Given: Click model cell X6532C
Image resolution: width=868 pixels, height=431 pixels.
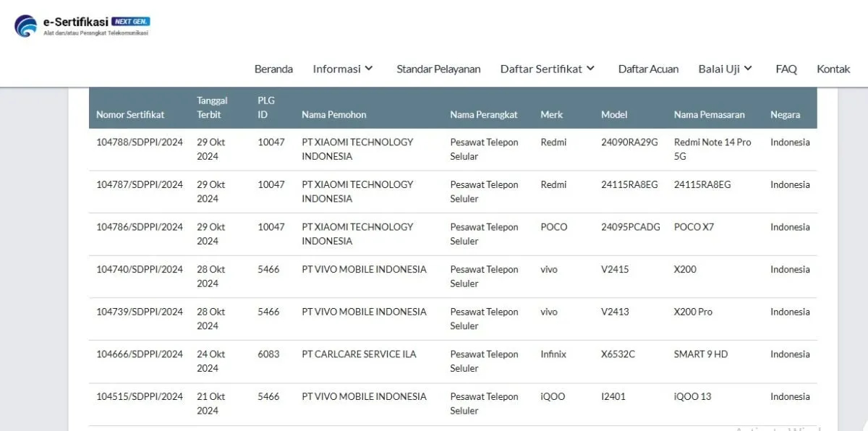Looking at the screenshot, I should (x=618, y=354).
